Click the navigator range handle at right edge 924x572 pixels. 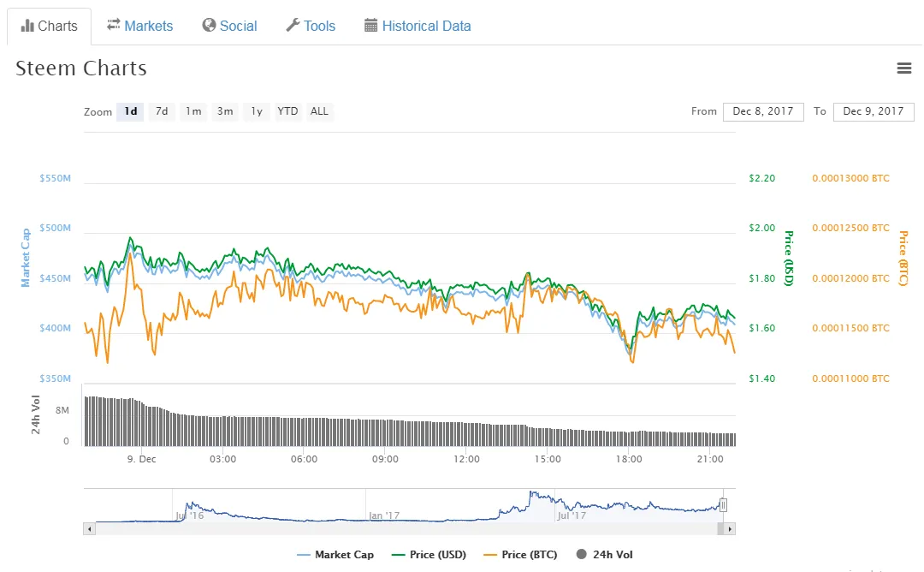click(x=723, y=504)
